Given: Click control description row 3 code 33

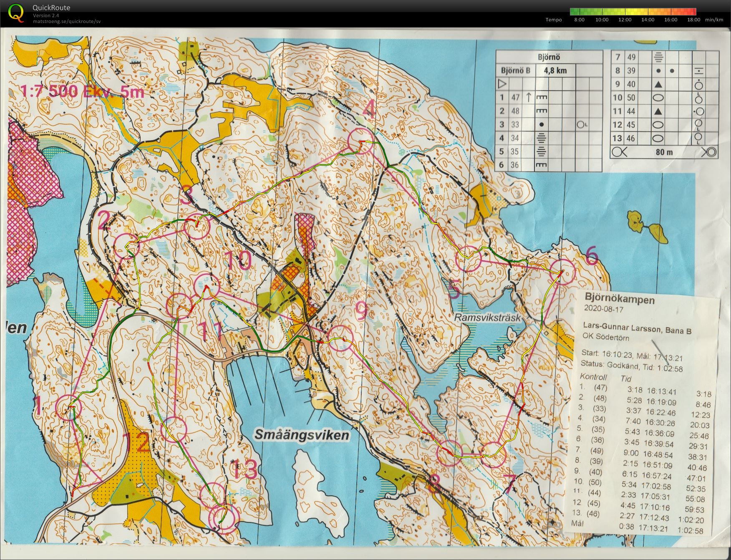Looking at the screenshot, I should pos(516,124).
